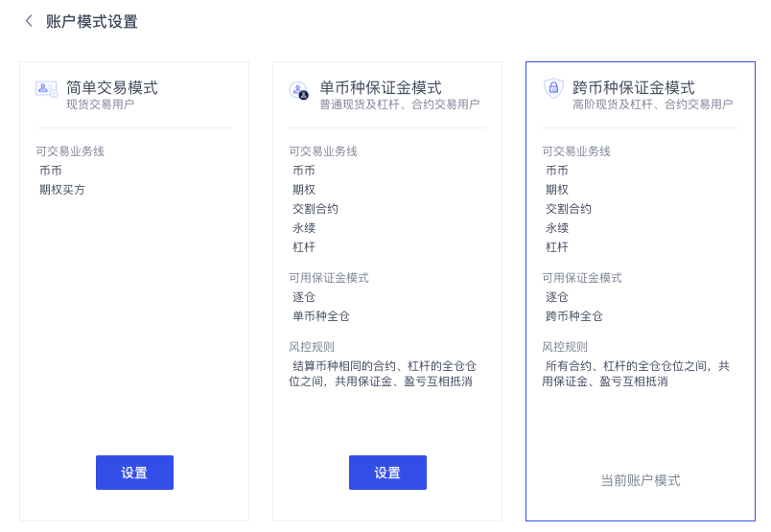Click 跨币种全仓 margin mode text

pos(574,316)
